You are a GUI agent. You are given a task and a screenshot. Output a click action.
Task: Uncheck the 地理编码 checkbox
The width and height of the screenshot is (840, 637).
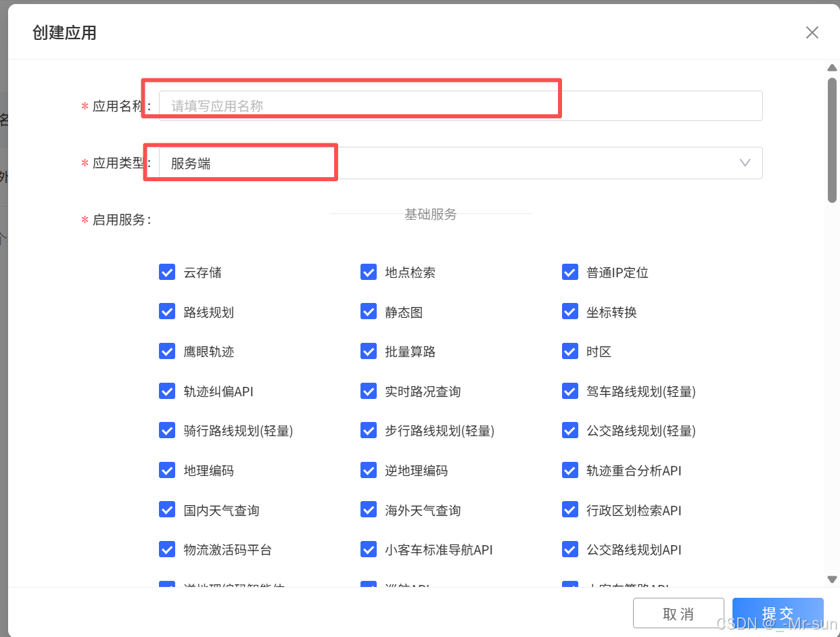click(x=167, y=470)
